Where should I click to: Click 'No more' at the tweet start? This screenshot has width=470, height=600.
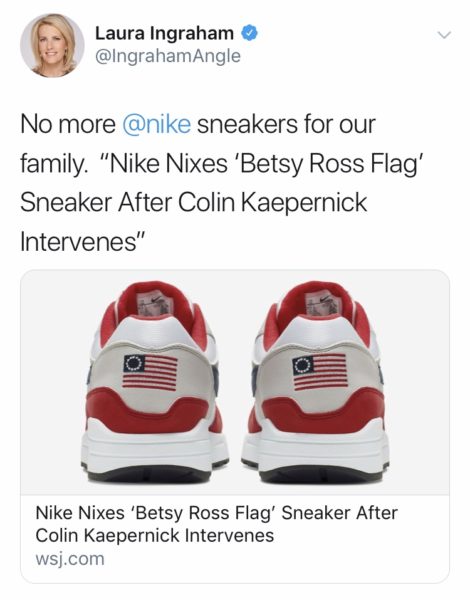(x=68, y=124)
